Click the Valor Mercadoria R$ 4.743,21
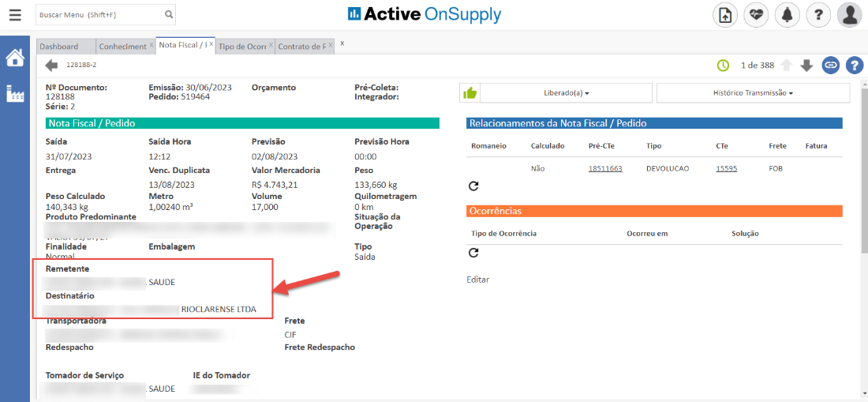Image resolution: width=868 pixels, height=402 pixels. click(x=275, y=185)
